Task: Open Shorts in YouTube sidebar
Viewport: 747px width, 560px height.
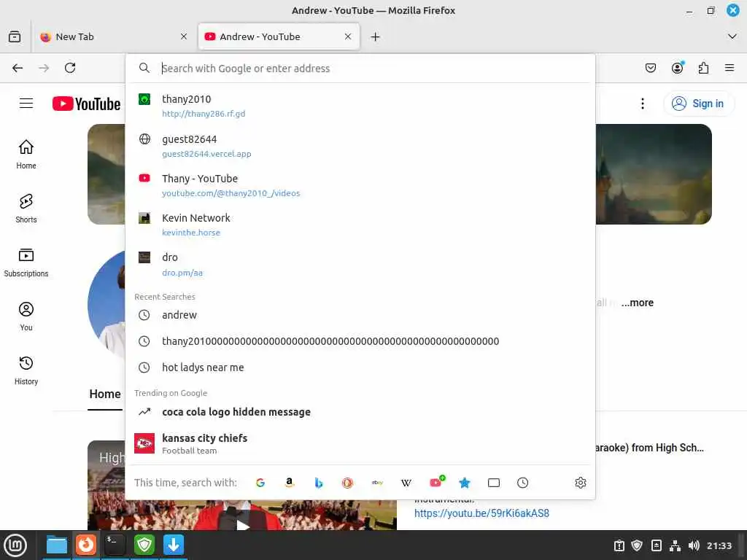Action: click(26, 209)
